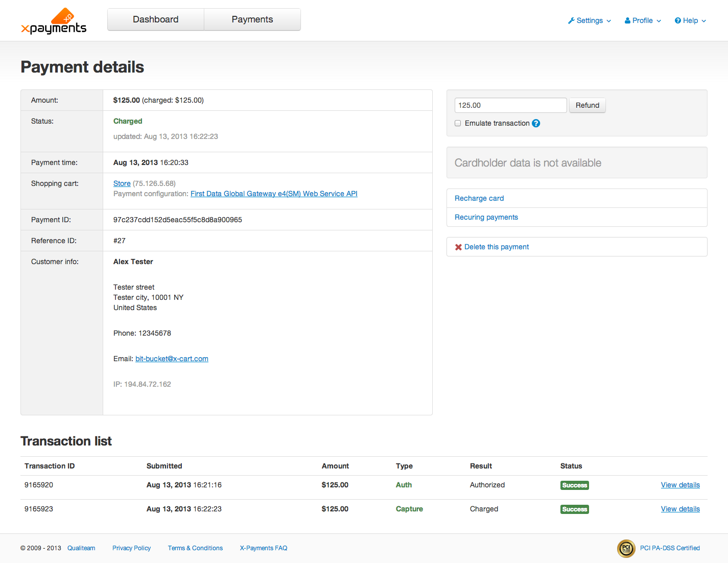Click the question mark icon by Help
728x563 pixels.
point(677,21)
